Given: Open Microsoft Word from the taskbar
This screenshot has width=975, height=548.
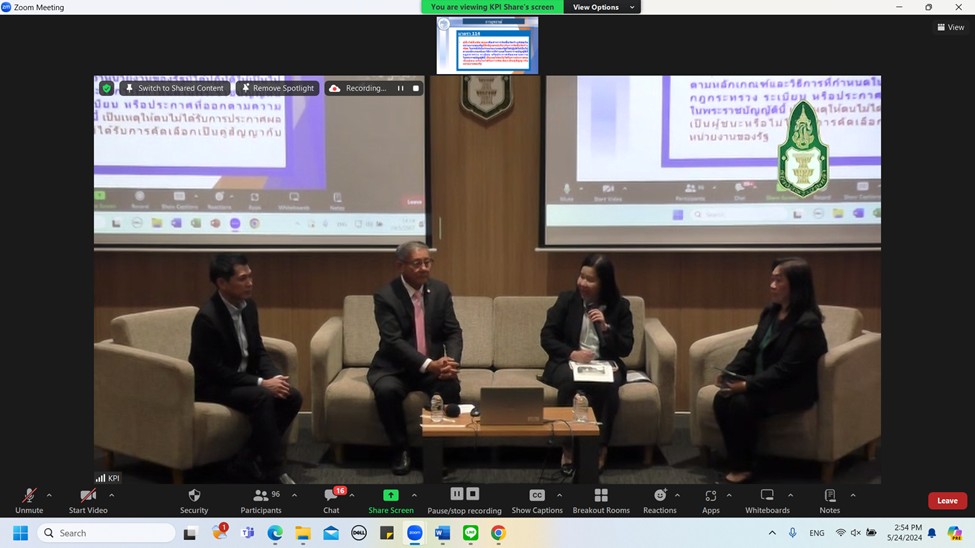Looking at the screenshot, I should [442, 533].
